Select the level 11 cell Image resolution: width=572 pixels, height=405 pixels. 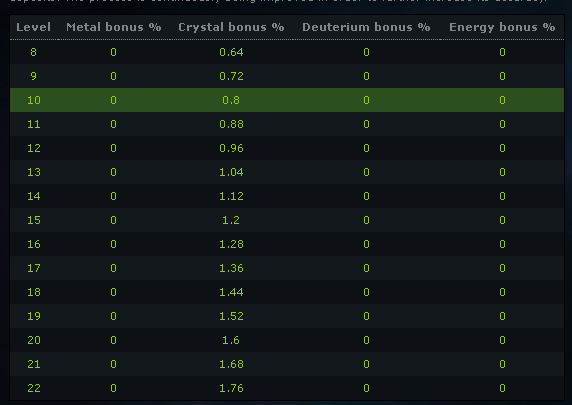click(x=34, y=124)
